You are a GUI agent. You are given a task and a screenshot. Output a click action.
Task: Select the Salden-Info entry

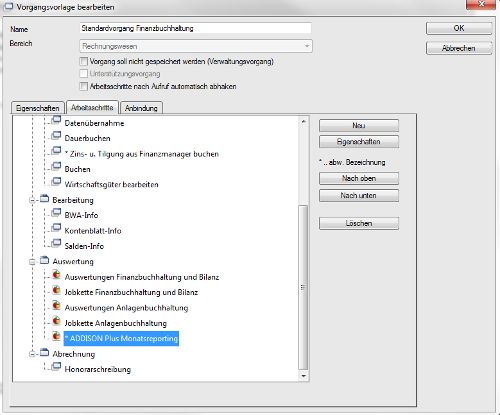84,246
